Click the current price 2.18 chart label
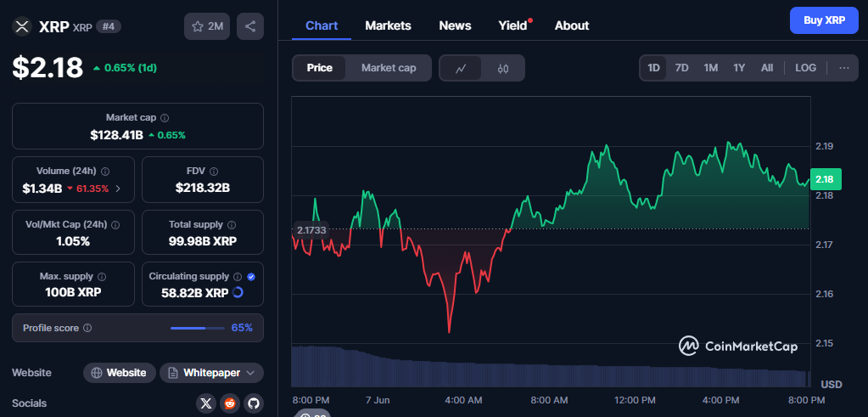Viewport: 868px width, 417px height. click(x=826, y=179)
